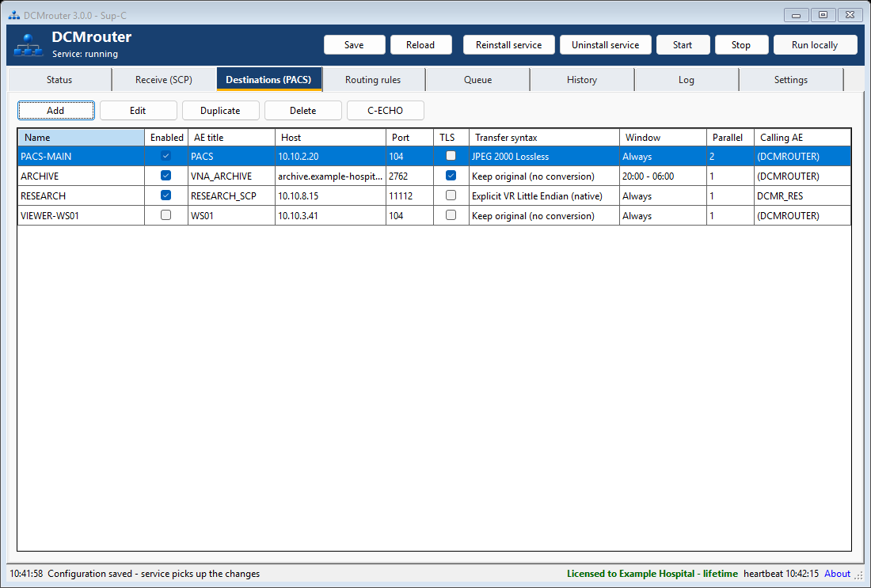Click port cell 2762
The width and height of the screenshot is (871, 588).
point(410,176)
